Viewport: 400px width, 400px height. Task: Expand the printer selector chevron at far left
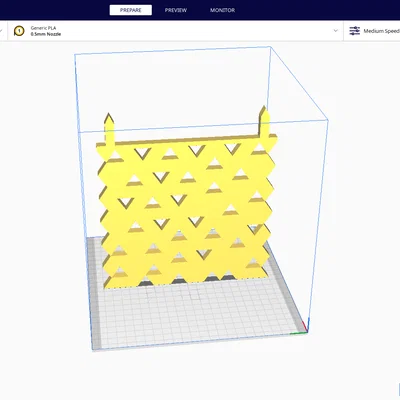[1, 31]
